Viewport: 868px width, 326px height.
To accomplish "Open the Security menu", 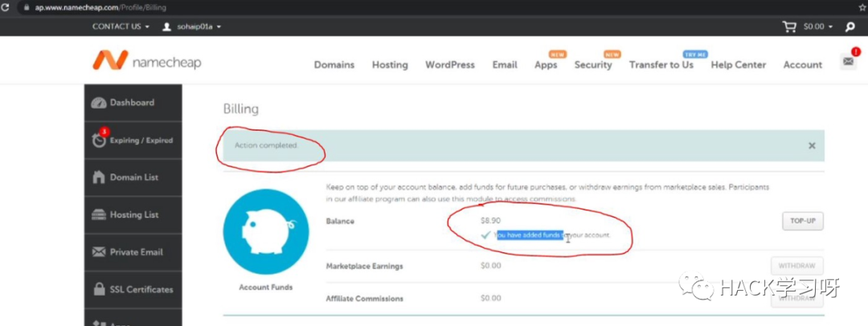I will tap(593, 65).
